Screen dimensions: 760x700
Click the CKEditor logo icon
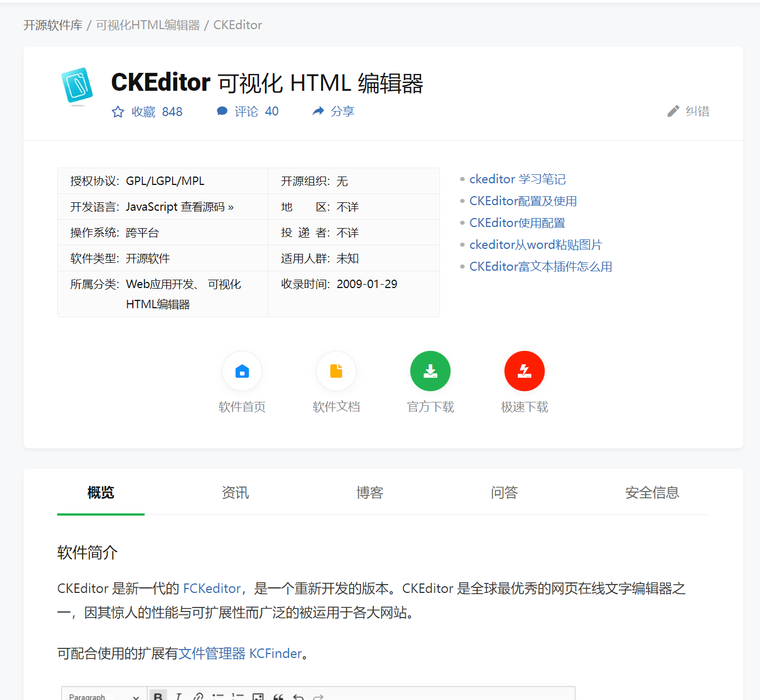pos(77,86)
